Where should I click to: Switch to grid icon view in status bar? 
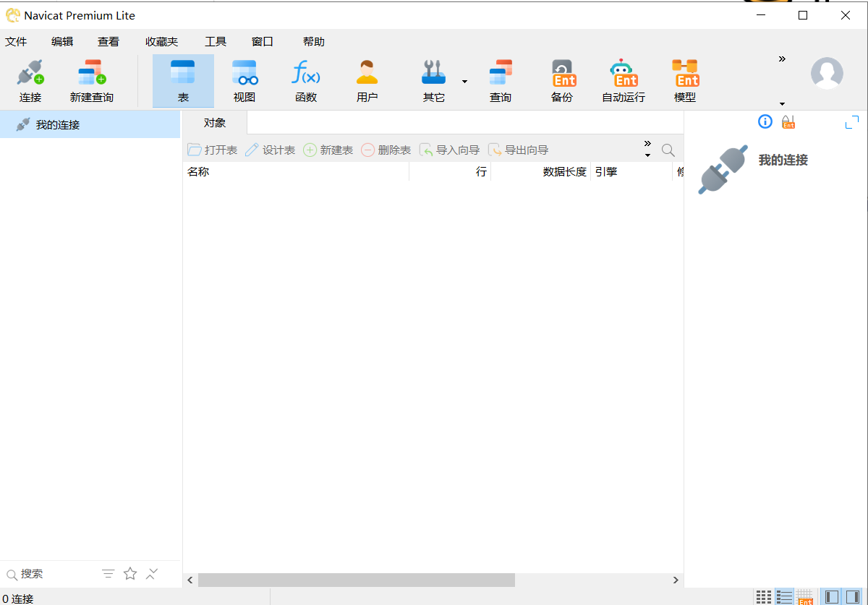coord(763,597)
